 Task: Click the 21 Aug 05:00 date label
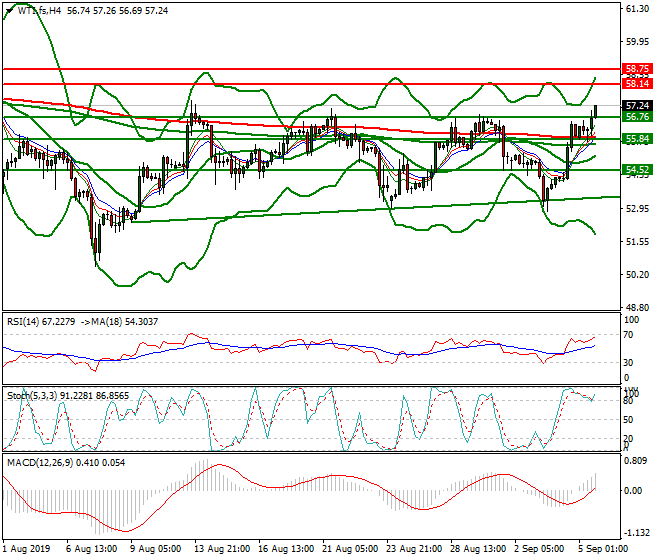(x=350, y=549)
